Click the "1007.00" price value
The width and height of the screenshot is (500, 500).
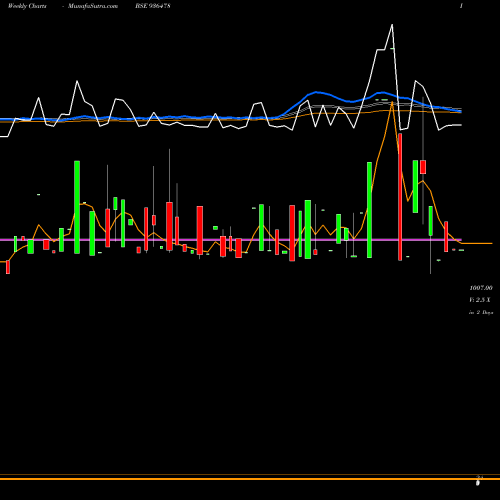pyautogui.click(x=481, y=288)
